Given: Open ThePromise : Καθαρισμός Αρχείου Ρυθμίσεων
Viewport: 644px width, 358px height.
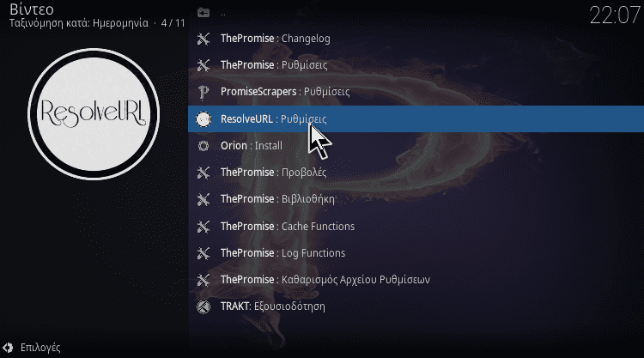Looking at the screenshot, I should pos(416,280).
